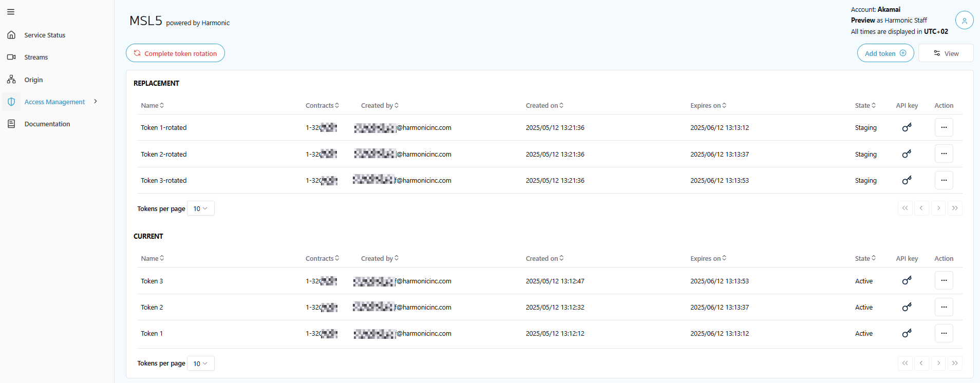Sort Replacement tokens by Name
This screenshot has height=383, width=980.
point(153,106)
